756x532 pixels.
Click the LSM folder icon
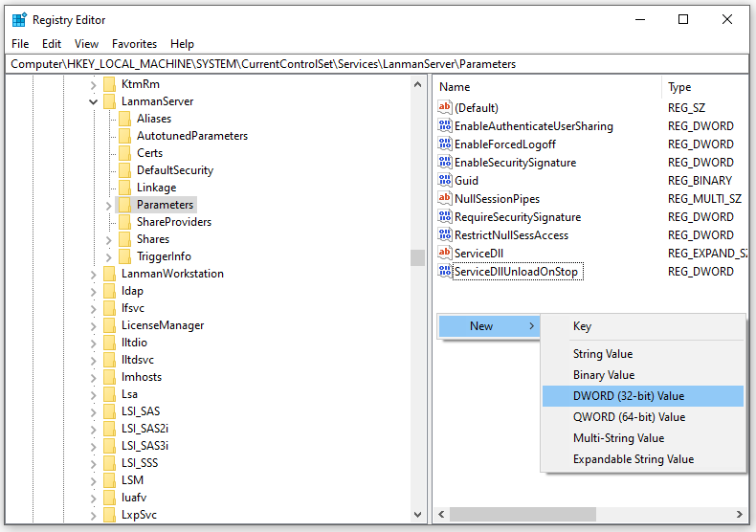[x=110, y=480]
